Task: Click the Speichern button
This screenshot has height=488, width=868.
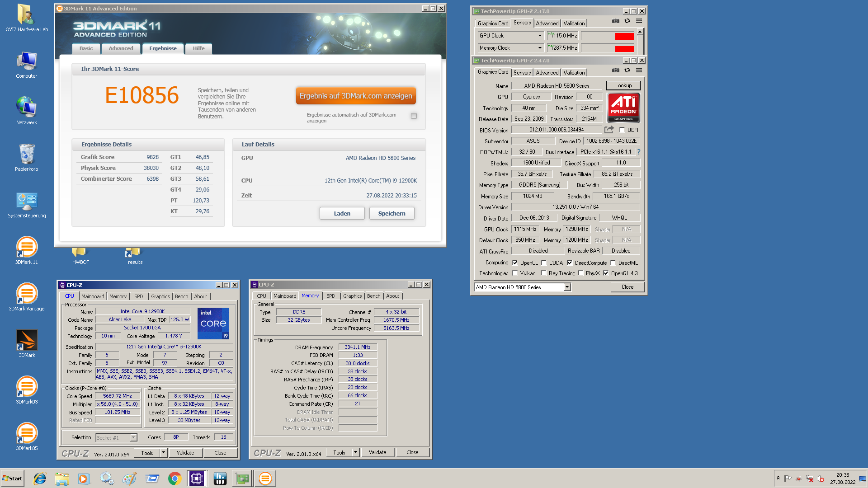Action: click(x=392, y=213)
